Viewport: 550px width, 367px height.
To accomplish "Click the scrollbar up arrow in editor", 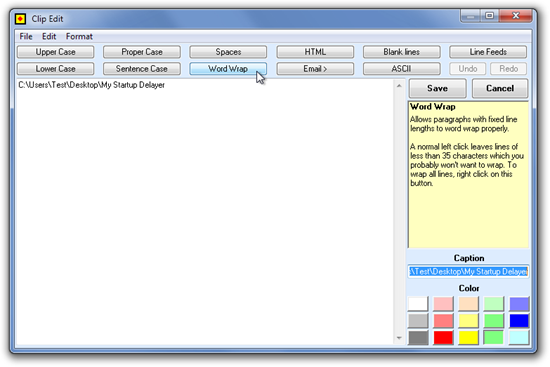I will pyautogui.click(x=399, y=86).
